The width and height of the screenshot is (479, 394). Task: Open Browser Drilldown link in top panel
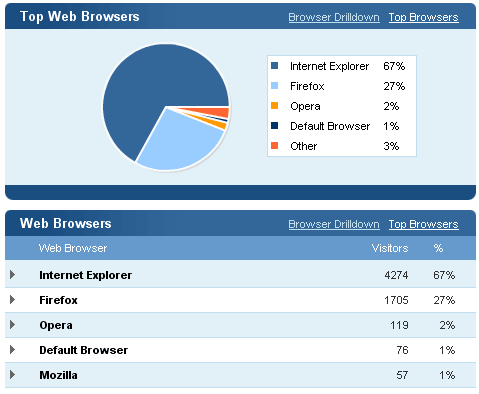(334, 17)
